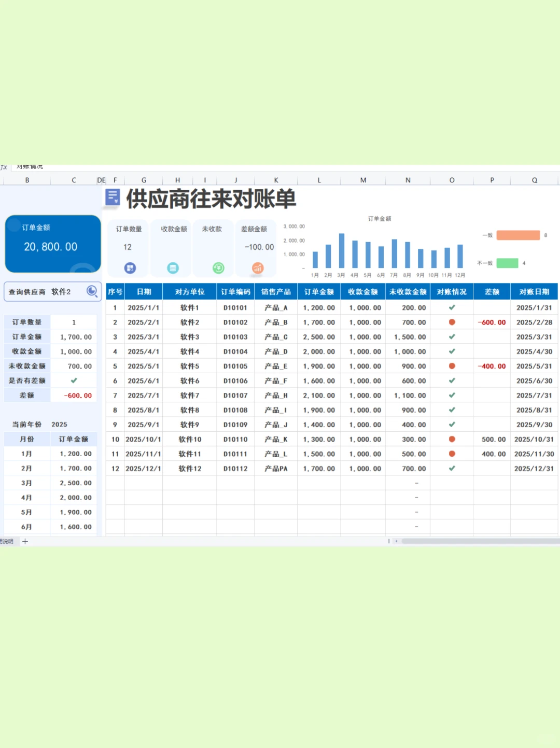The image size is (560, 748).
Task: Toggle the red dot indicator for 软件10 row
Action: pyautogui.click(x=452, y=439)
